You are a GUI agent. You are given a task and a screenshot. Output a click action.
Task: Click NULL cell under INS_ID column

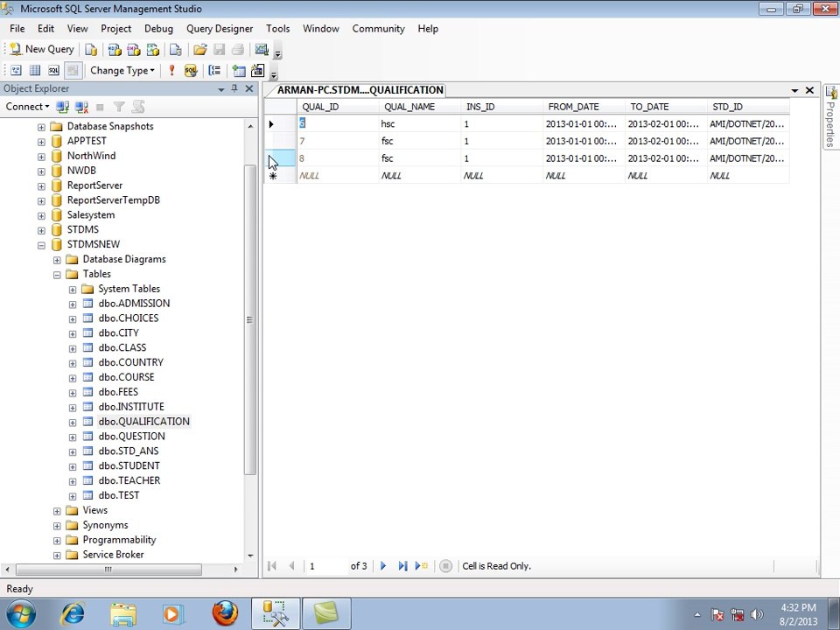pyautogui.click(x=501, y=175)
